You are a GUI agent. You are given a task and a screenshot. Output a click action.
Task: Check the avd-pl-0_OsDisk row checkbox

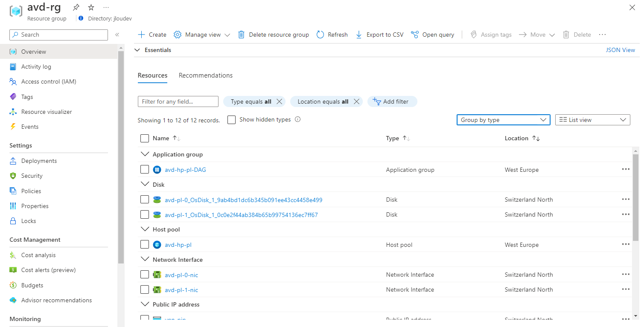(x=145, y=200)
